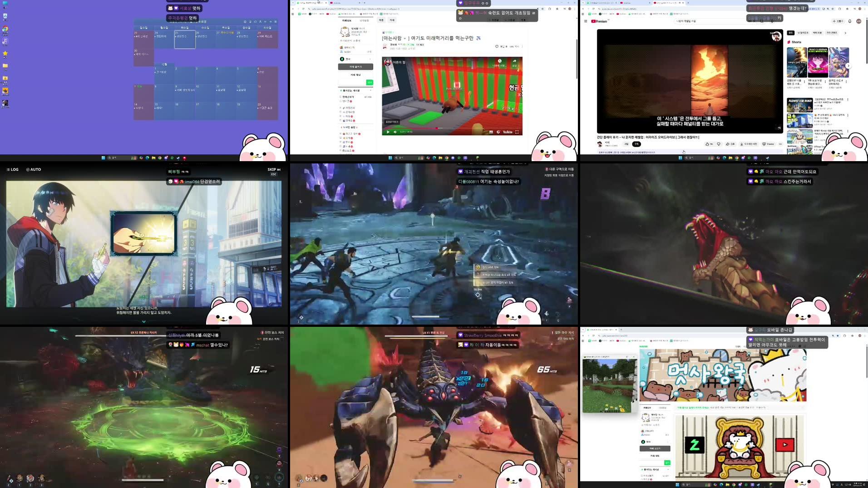Screen dimensions: 868x488
Task: Click the dark 카페 글쓰기 write post button
Action: point(355,67)
